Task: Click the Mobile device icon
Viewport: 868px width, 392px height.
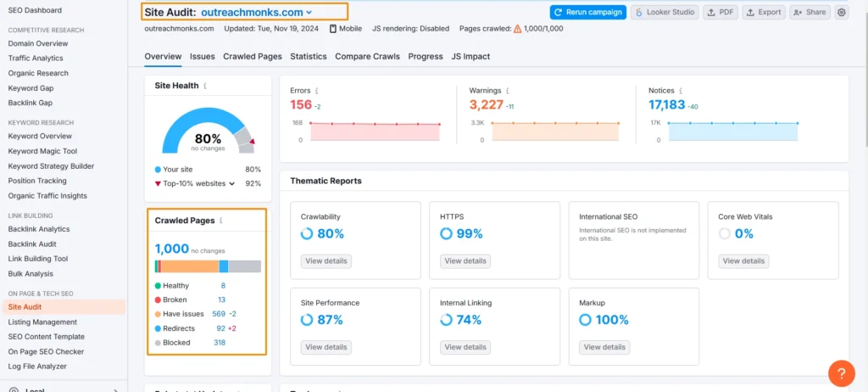Action: (x=332, y=29)
